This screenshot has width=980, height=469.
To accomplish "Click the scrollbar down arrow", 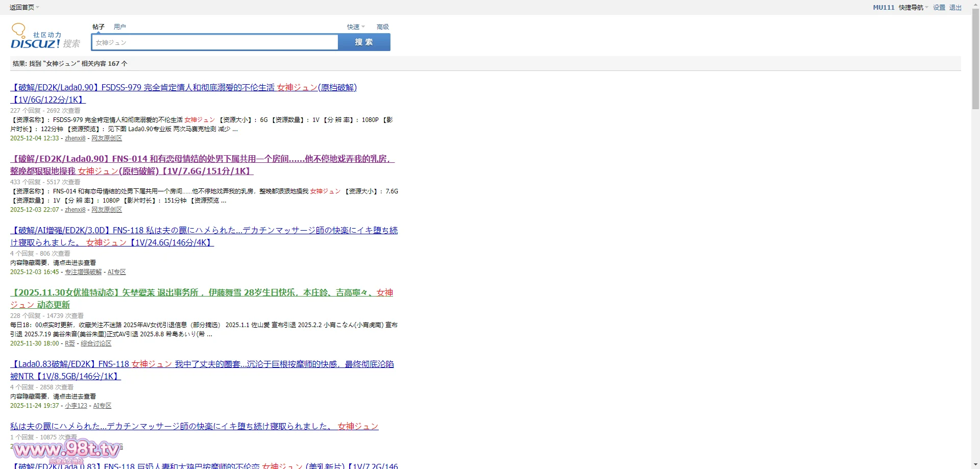I will (x=975, y=464).
